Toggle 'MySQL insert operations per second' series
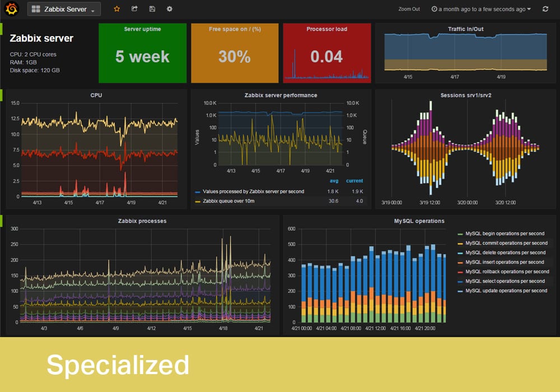This screenshot has width=560, height=392. (505, 262)
